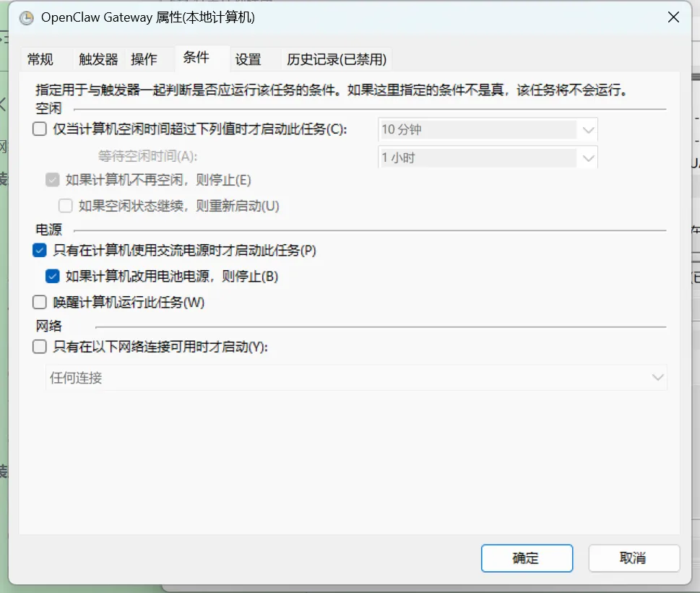Check 只有在以下网络连接可用时才启动(Y)

40,347
